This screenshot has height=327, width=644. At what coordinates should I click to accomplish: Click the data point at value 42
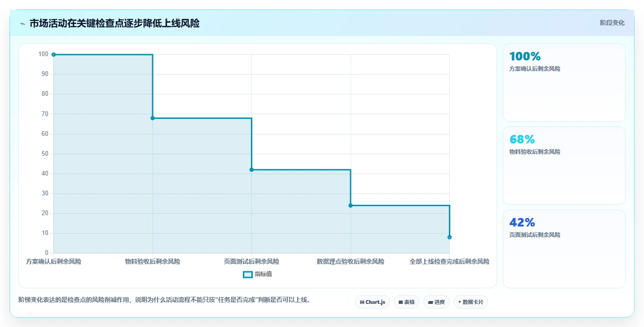[x=251, y=170]
